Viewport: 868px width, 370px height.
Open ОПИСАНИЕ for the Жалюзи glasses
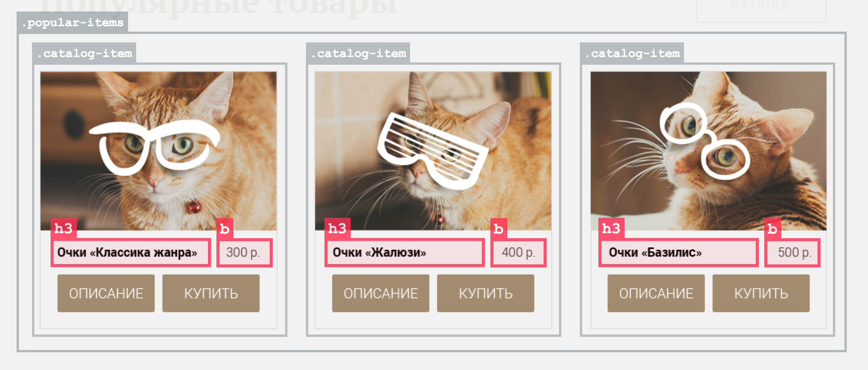coord(381,293)
